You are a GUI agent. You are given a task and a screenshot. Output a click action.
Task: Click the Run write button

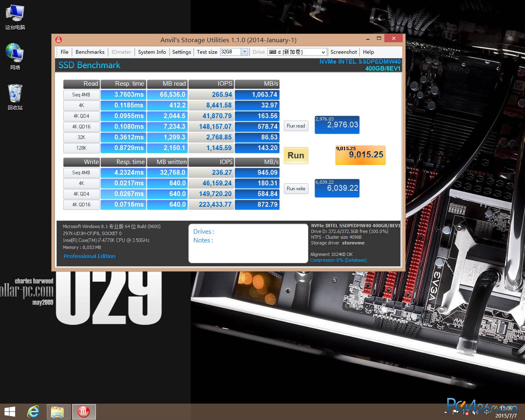(x=296, y=189)
